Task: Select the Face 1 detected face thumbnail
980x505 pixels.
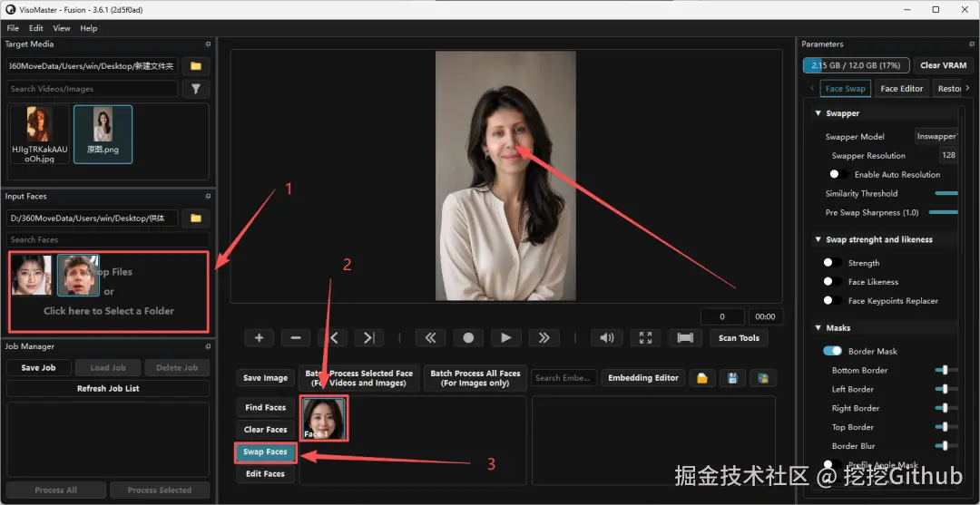Action: (x=323, y=418)
